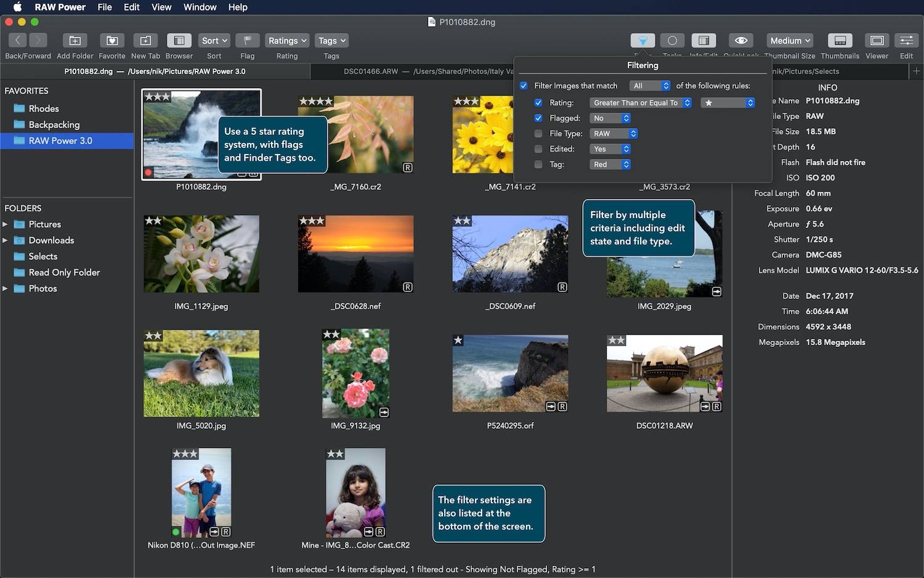
Task: Change Edited value from Yes
Action: tap(610, 149)
